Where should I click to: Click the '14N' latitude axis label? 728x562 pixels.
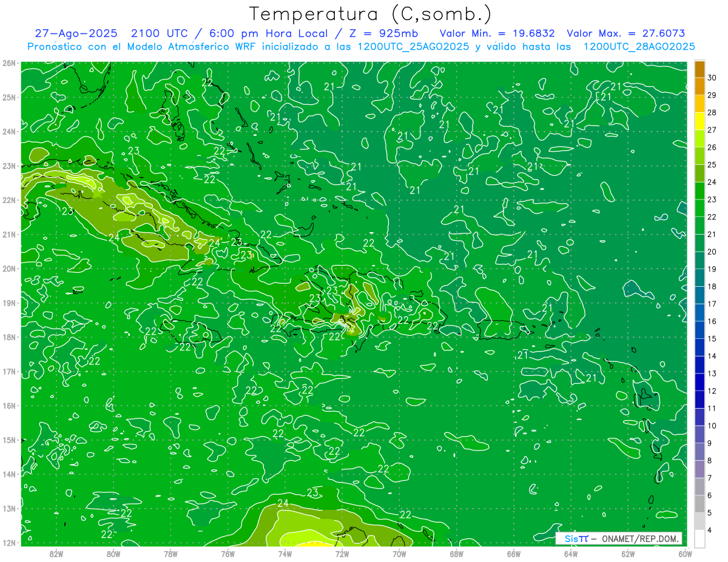[x=8, y=474]
